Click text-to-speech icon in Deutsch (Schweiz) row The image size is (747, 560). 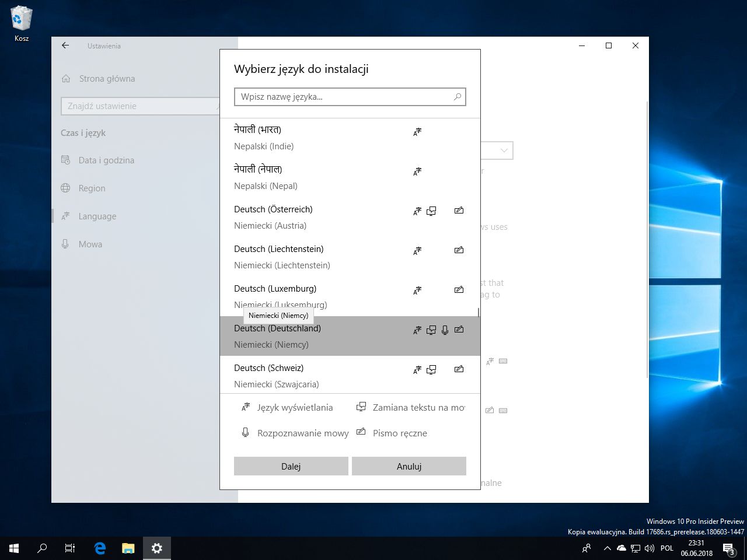[x=431, y=370]
